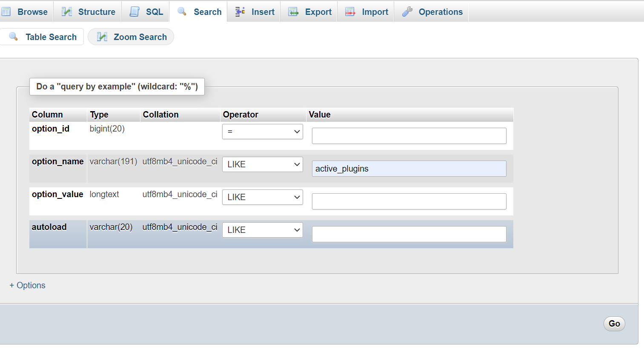Select the Table Search tab

[x=42, y=37]
